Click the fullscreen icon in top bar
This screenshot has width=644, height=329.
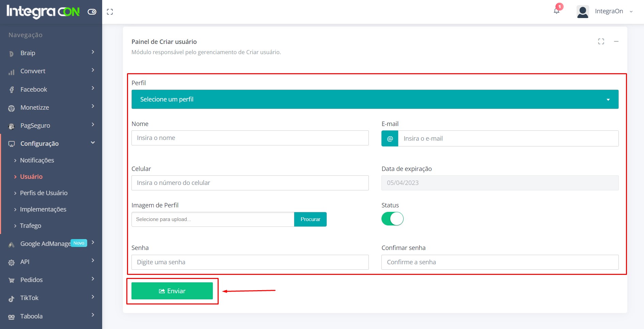(x=110, y=12)
